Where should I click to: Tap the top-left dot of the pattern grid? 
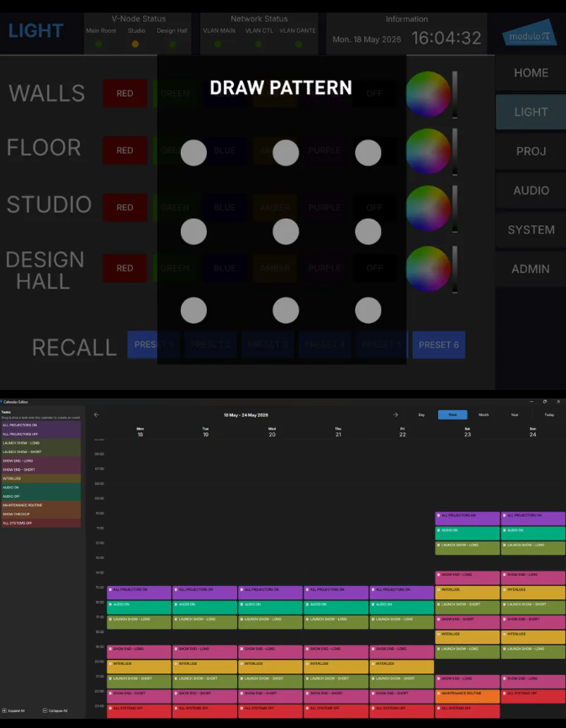193,153
